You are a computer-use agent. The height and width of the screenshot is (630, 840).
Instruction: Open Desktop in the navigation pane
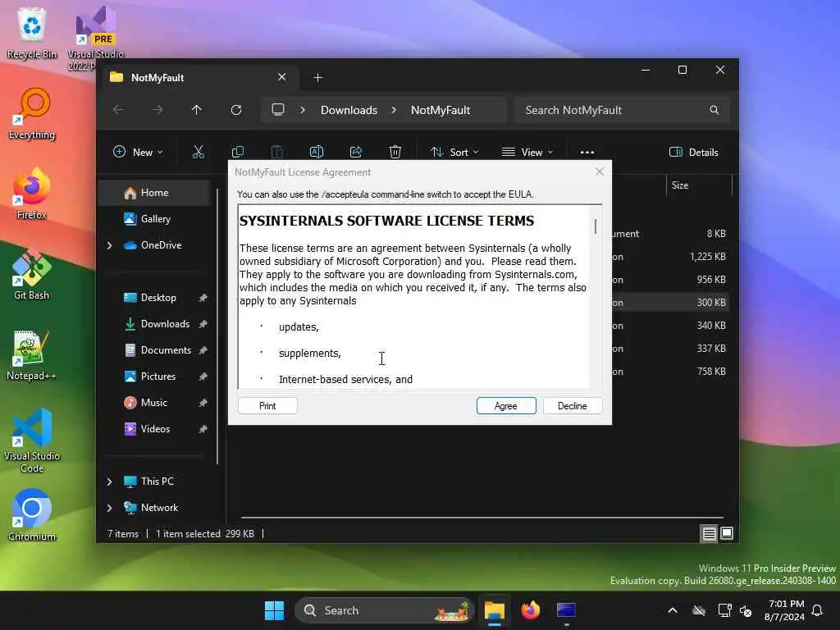[158, 297]
